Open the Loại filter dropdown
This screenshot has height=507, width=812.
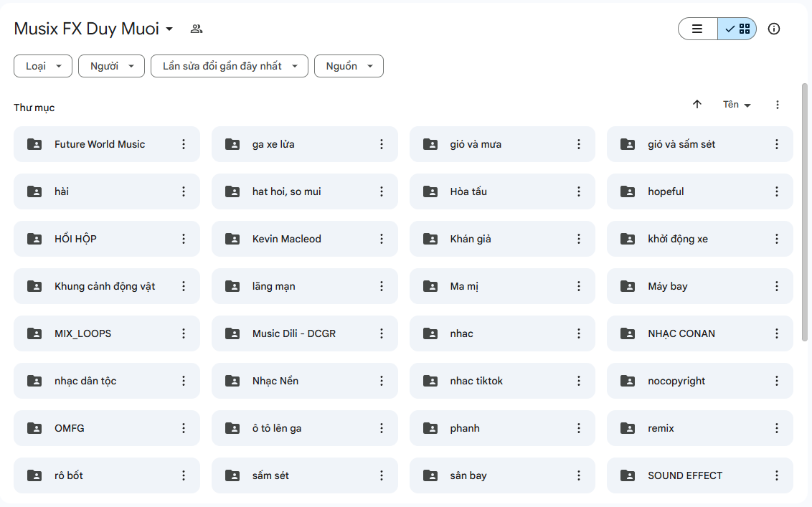pos(43,66)
